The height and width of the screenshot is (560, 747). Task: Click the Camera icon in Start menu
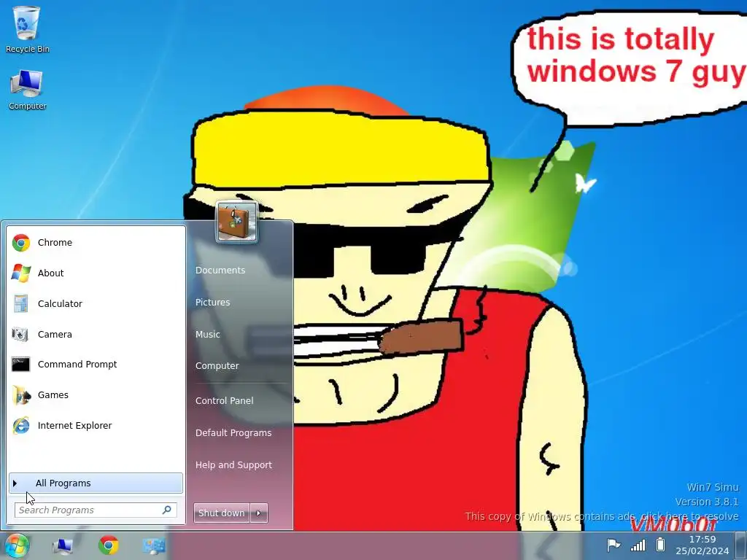click(x=20, y=334)
